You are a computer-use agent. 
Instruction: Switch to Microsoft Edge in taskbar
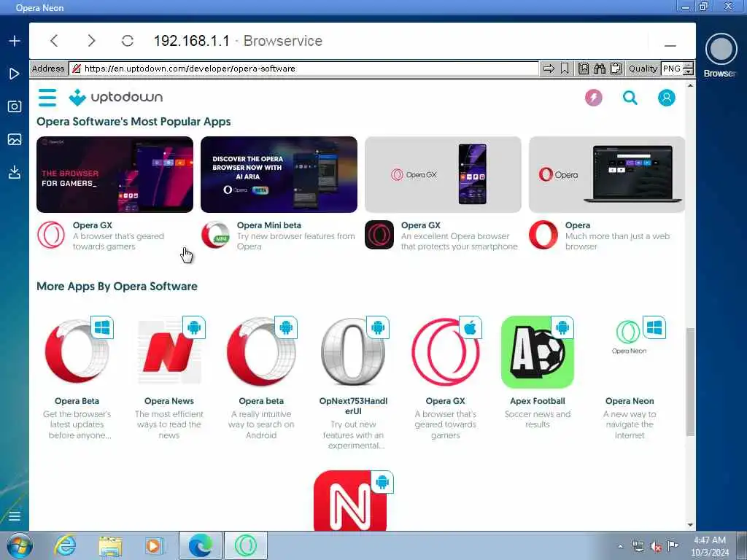point(201,546)
